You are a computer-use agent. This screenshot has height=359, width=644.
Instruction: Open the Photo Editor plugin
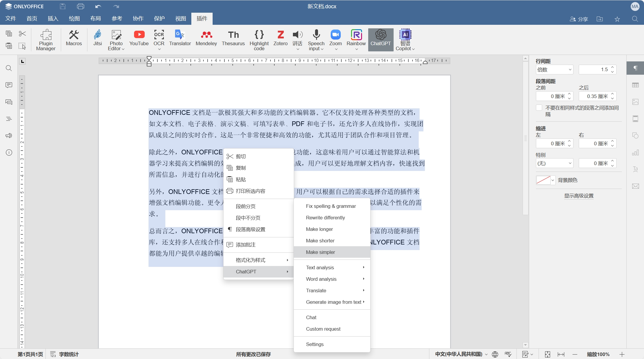coord(116,40)
